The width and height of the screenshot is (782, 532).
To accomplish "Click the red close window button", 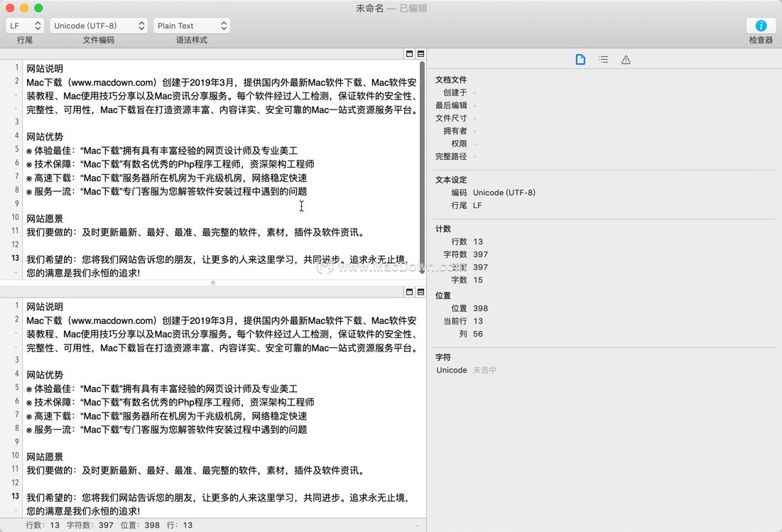I will (10, 8).
